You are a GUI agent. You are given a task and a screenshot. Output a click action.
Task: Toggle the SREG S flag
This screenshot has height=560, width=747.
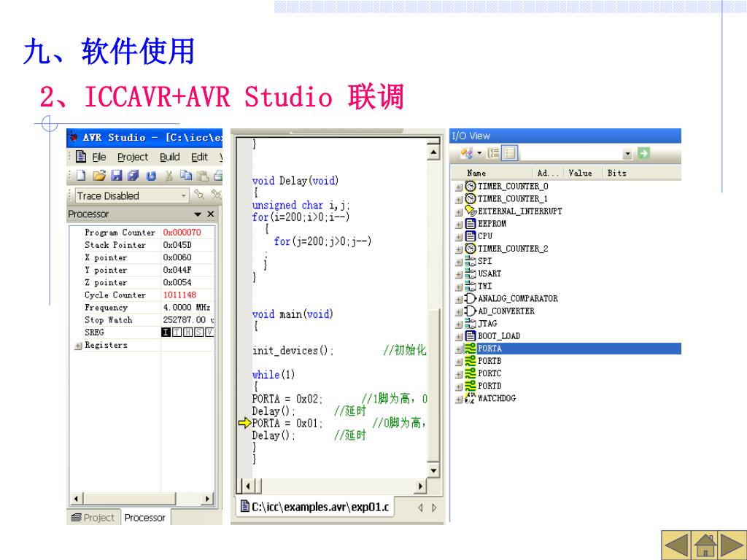[x=198, y=332]
